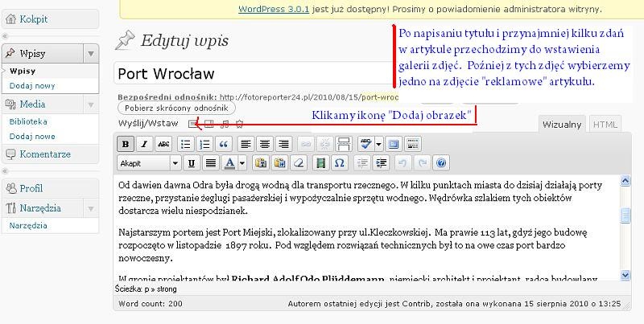This screenshot has height=324, width=644.
Task: Click the remove formatting eraser icon
Action: coord(299,163)
